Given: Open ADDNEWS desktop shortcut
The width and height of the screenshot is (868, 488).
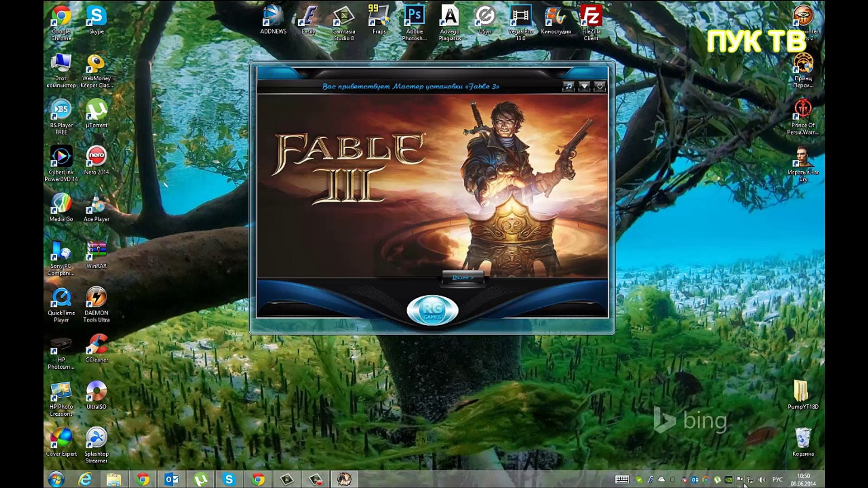Looking at the screenshot, I should 273,20.
